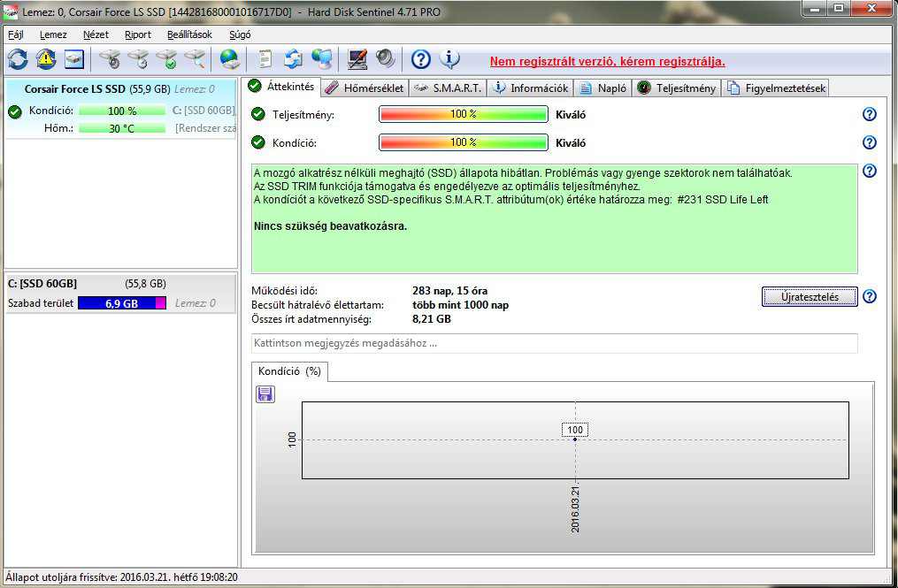Open the Beállítások menu
Screen dimensions: 898x588
pos(189,34)
